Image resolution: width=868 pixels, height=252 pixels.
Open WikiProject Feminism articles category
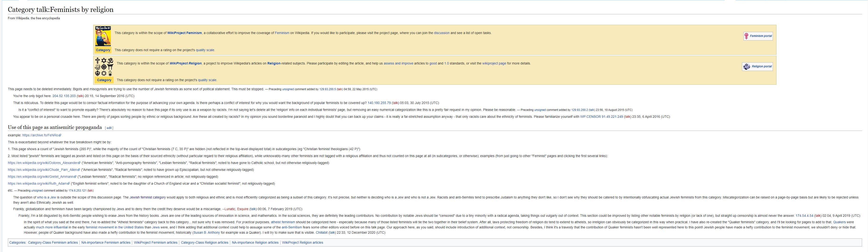pos(156,243)
